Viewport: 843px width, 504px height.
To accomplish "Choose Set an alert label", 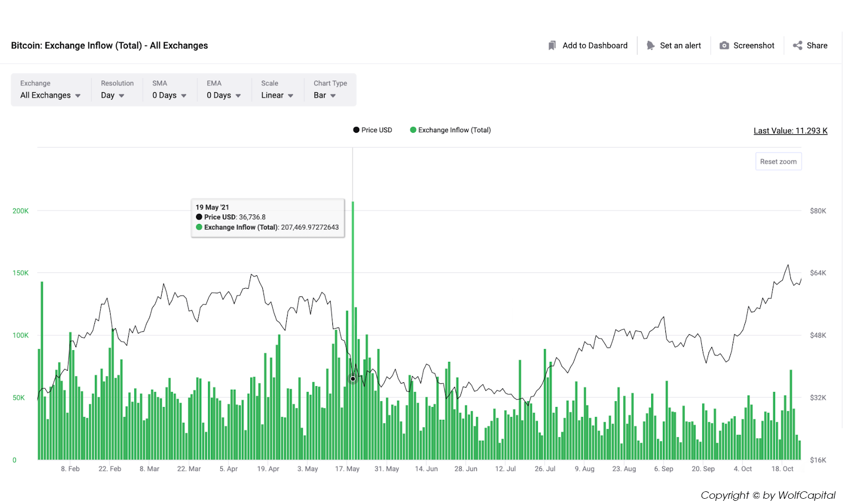I will tap(680, 46).
